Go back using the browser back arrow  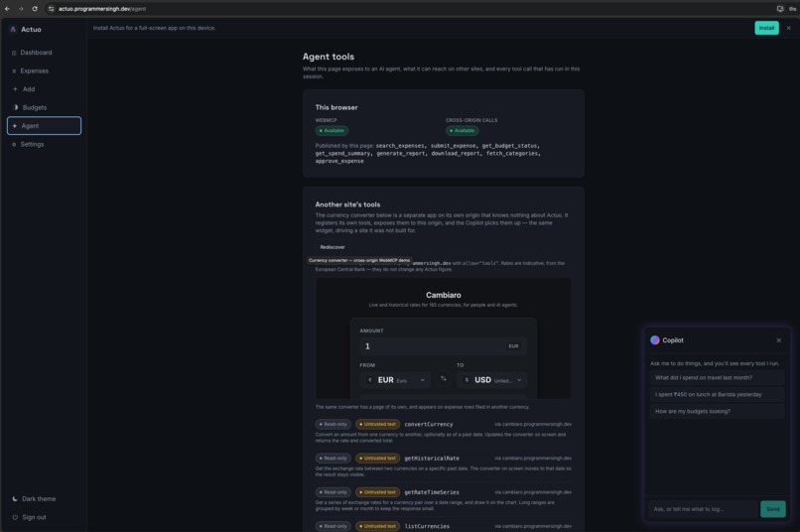(7, 9)
